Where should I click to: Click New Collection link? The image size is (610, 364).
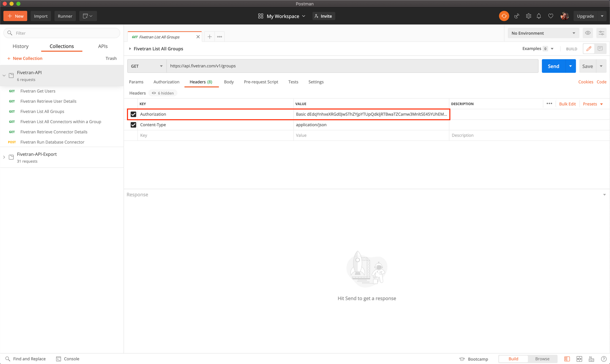[25, 59]
